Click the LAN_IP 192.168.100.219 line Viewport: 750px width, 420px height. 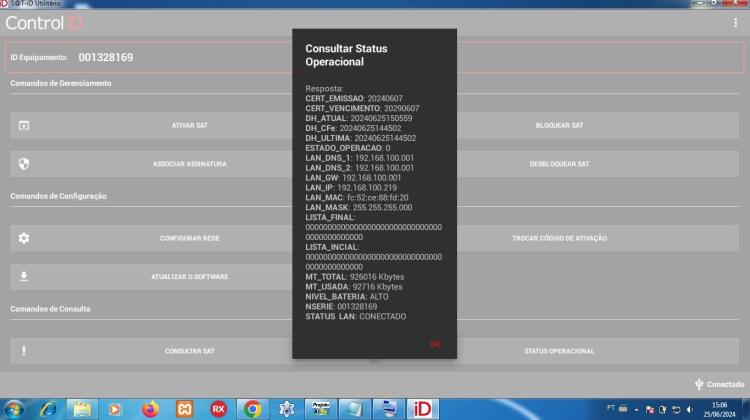[351, 188]
